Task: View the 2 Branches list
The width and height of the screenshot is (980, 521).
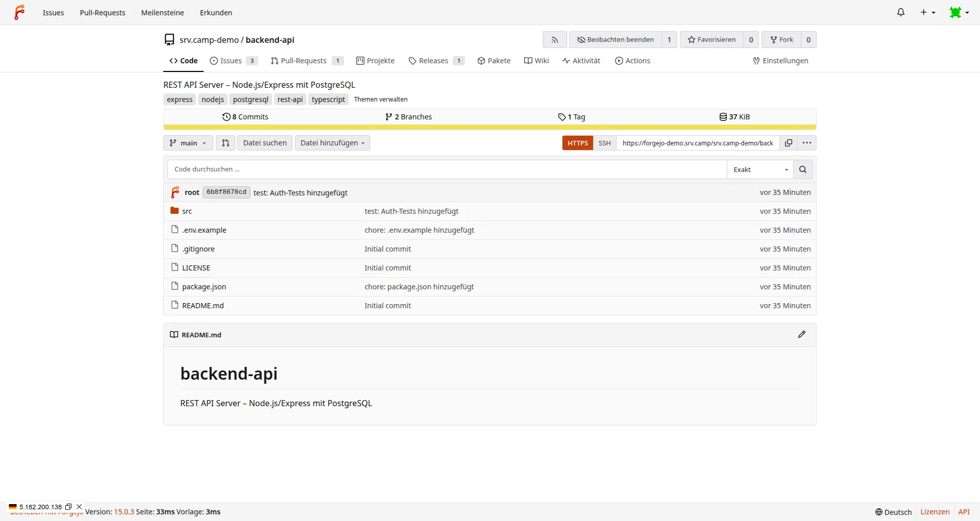Action: click(408, 117)
